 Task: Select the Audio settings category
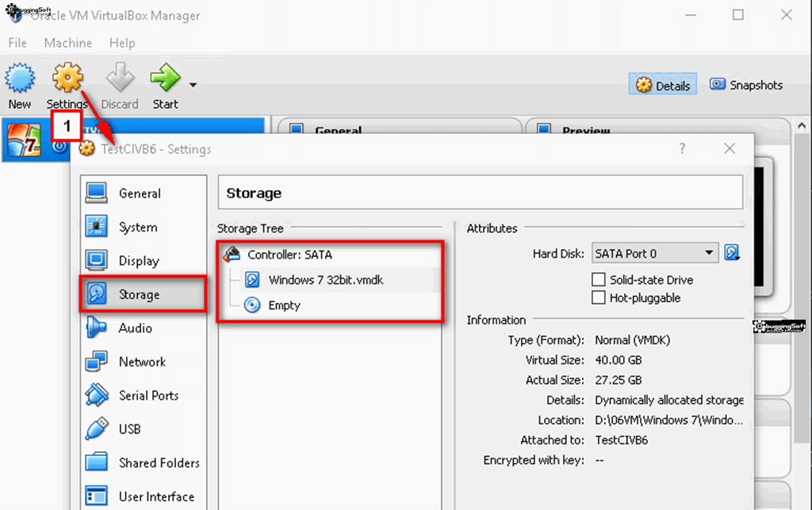(x=144, y=328)
